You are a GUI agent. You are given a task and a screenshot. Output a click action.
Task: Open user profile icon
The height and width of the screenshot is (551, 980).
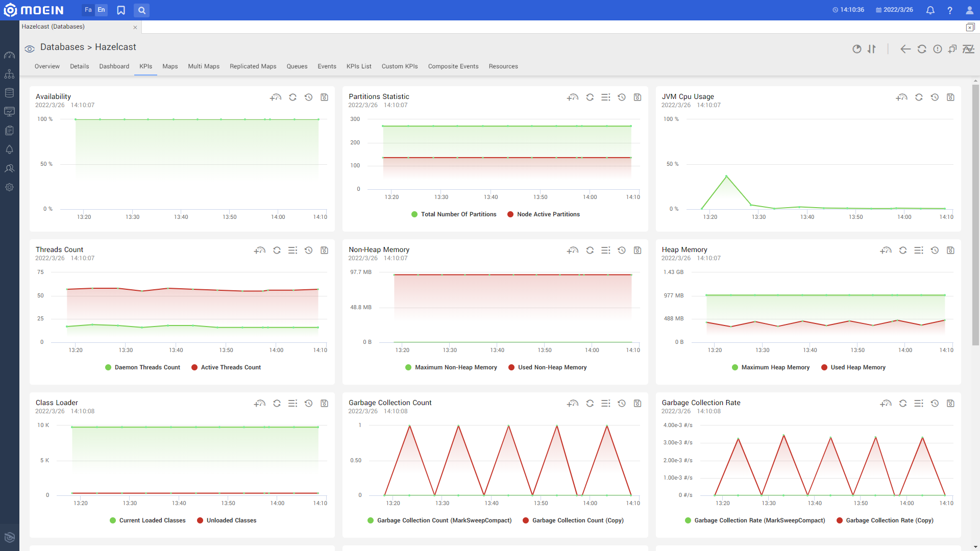click(969, 10)
